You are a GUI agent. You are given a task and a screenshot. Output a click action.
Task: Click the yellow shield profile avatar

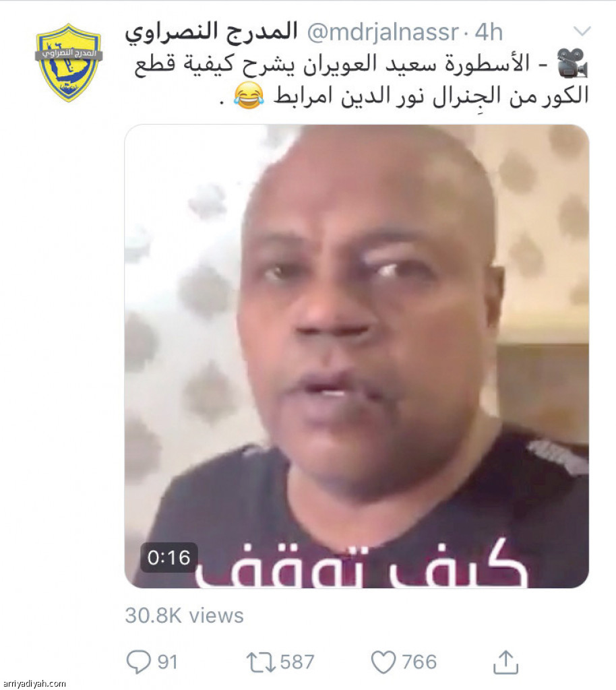tap(69, 63)
